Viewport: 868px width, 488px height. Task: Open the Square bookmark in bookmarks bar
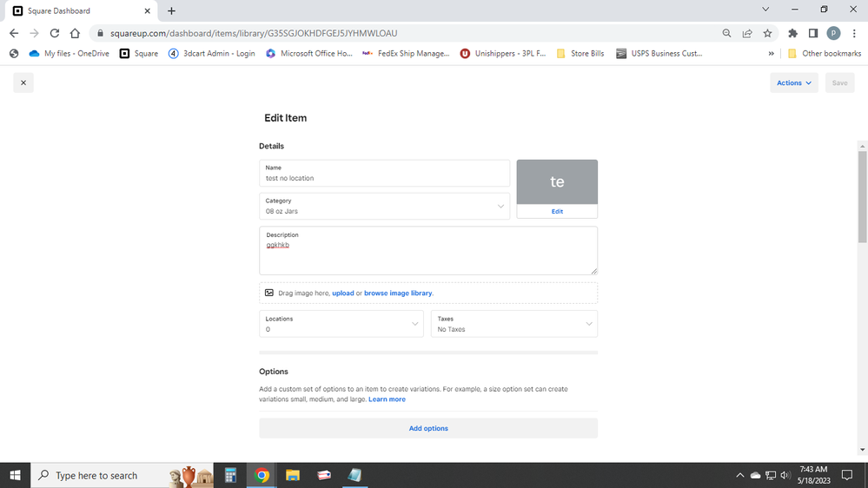tap(139, 53)
